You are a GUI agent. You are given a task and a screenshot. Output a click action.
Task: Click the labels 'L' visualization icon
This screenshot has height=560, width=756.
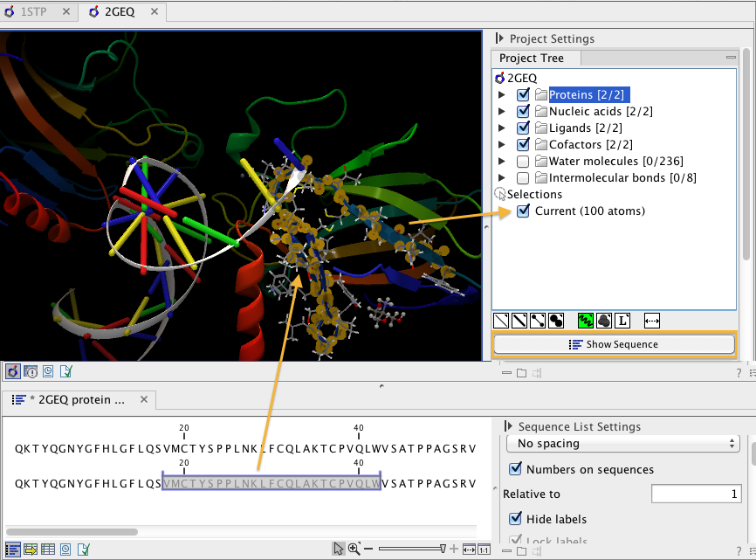click(623, 321)
